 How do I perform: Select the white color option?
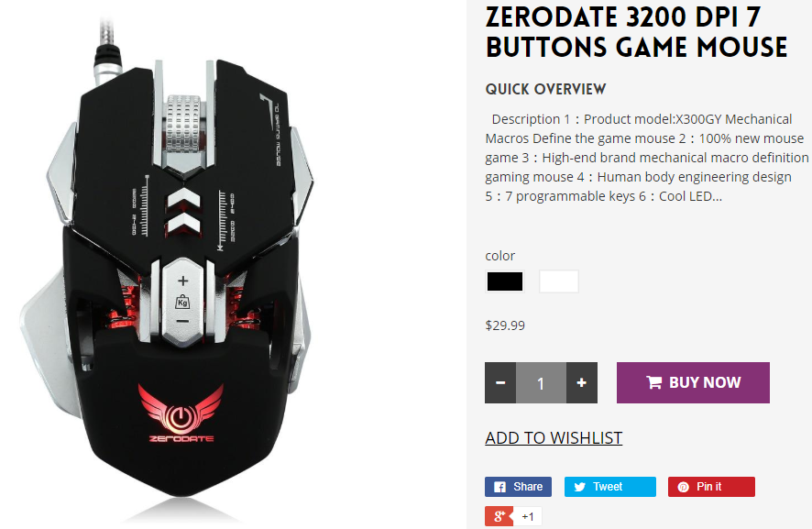coord(559,281)
